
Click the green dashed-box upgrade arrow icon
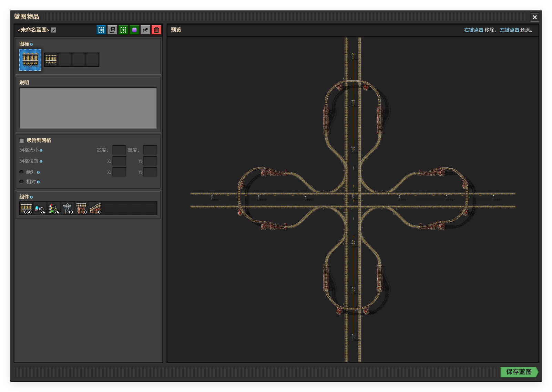(123, 30)
